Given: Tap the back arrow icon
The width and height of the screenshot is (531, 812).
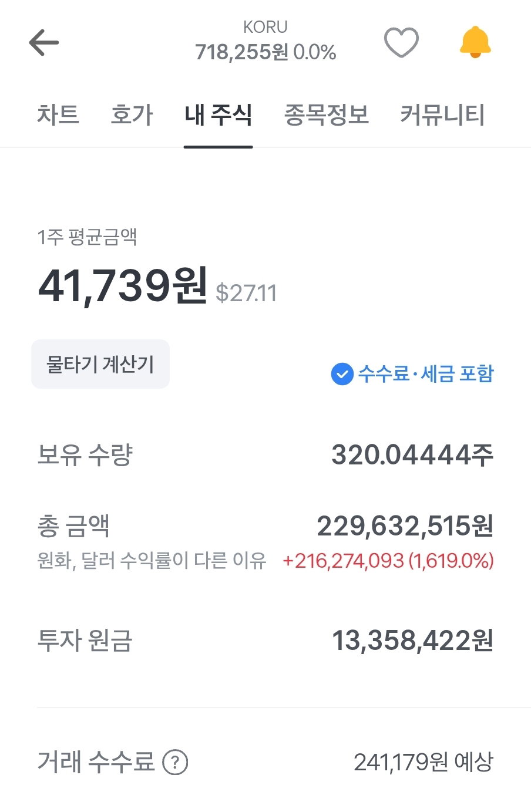Looking at the screenshot, I should [x=44, y=43].
